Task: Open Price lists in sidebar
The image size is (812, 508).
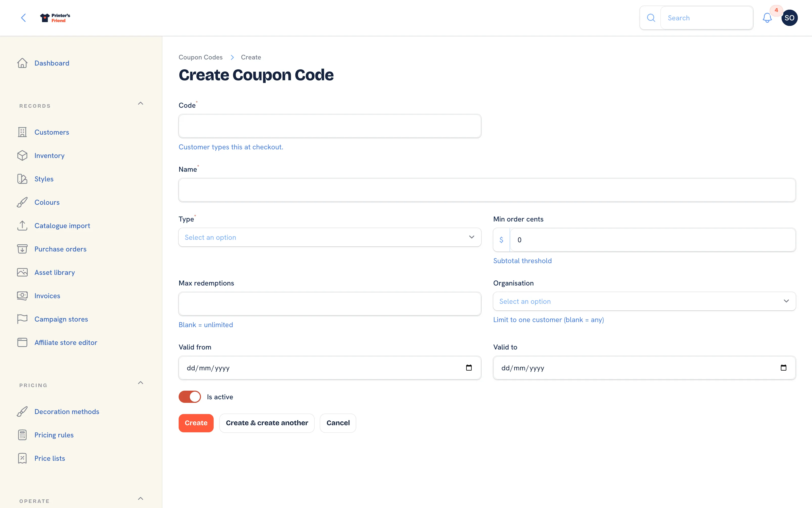Action: pos(50,458)
